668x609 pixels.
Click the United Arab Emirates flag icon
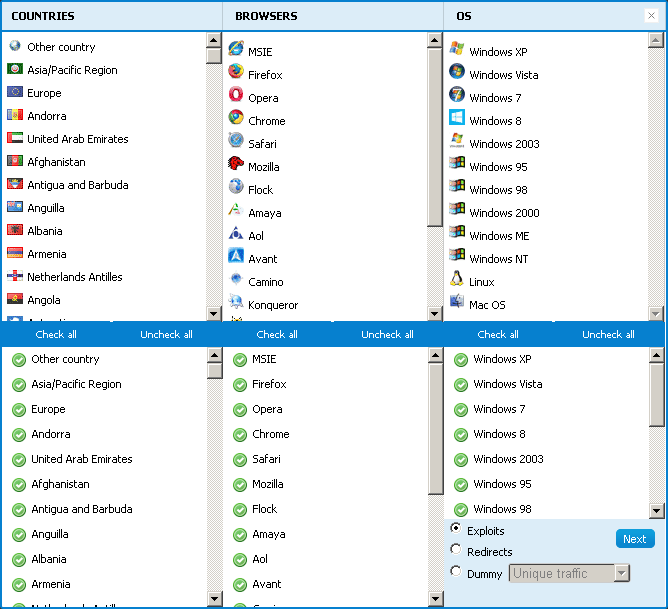point(15,138)
